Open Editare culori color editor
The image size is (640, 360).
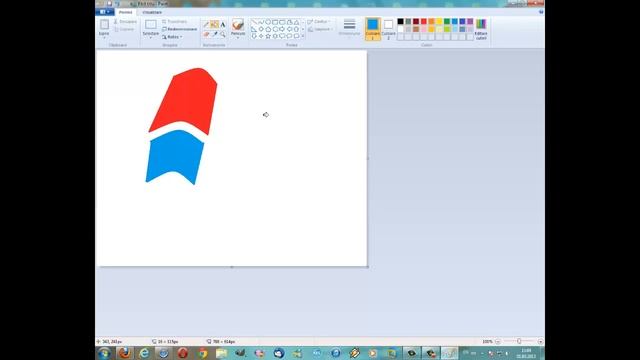coord(481,29)
